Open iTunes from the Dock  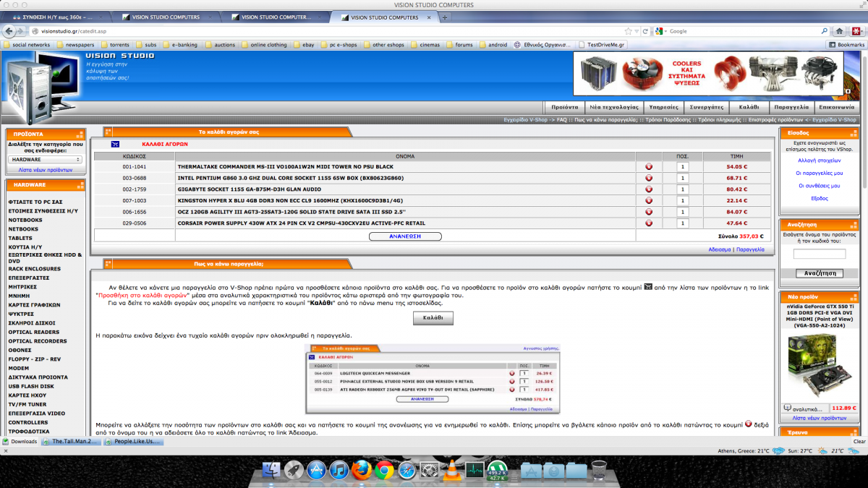339,471
